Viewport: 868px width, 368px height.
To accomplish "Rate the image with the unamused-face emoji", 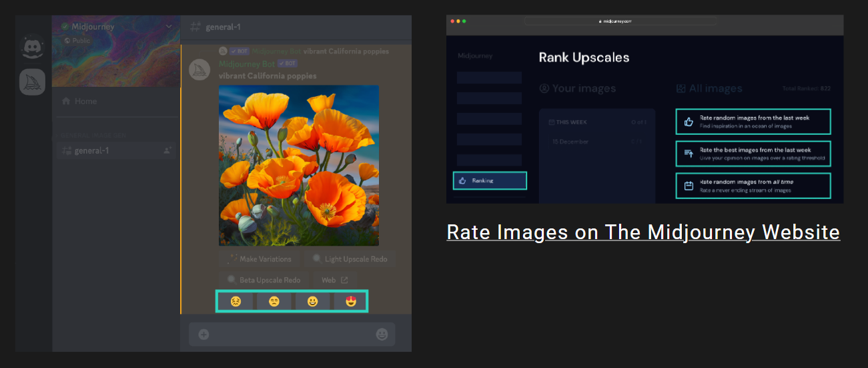I will pyautogui.click(x=274, y=301).
